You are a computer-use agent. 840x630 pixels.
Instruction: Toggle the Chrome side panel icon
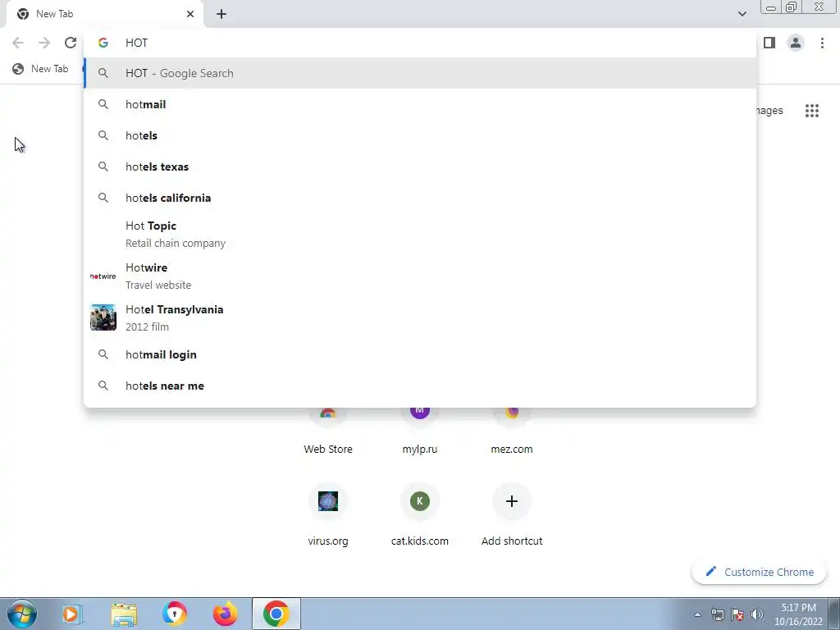tap(769, 43)
